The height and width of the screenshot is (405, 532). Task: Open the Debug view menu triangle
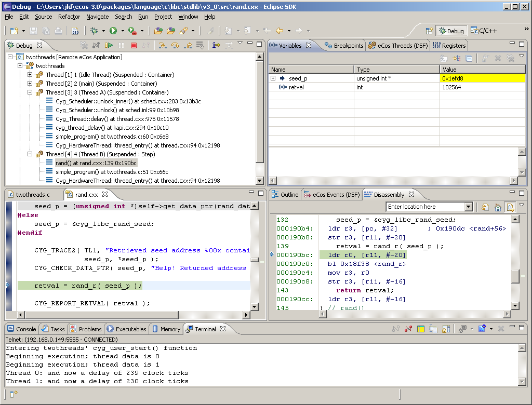(x=240, y=43)
